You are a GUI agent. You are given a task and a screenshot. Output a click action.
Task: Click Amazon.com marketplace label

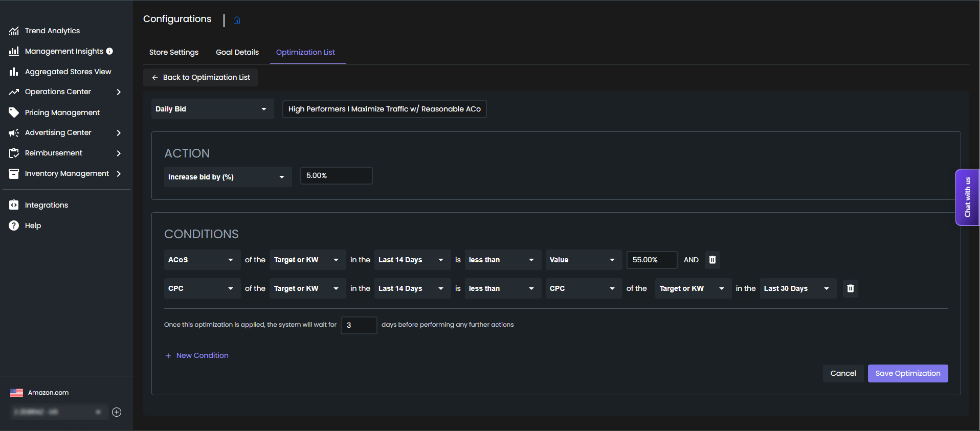(48, 393)
